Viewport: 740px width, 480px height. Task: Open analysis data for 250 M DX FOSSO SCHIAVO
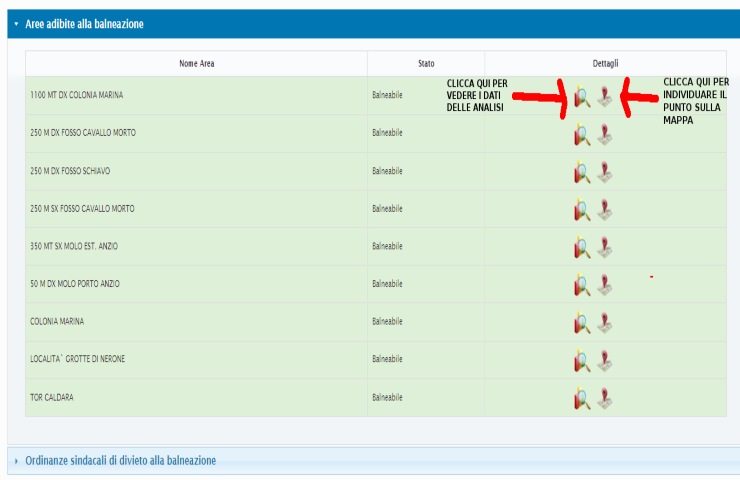[582, 172]
